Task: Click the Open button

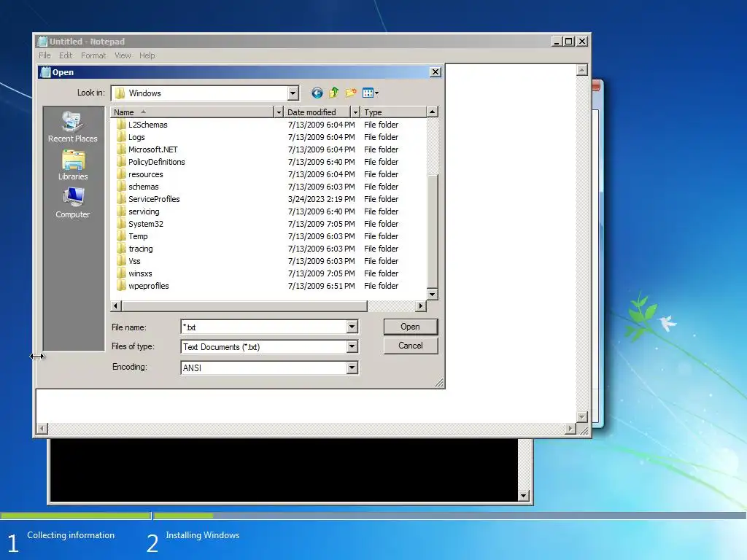Action: [x=410, y=327]
